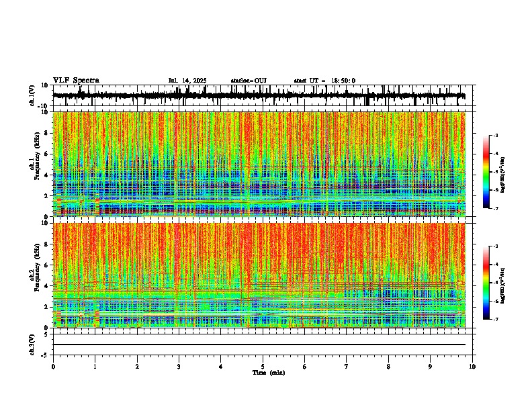Select the date text "Jul 14, 2025"
The image size is (532, 411).
pos(187,81)
